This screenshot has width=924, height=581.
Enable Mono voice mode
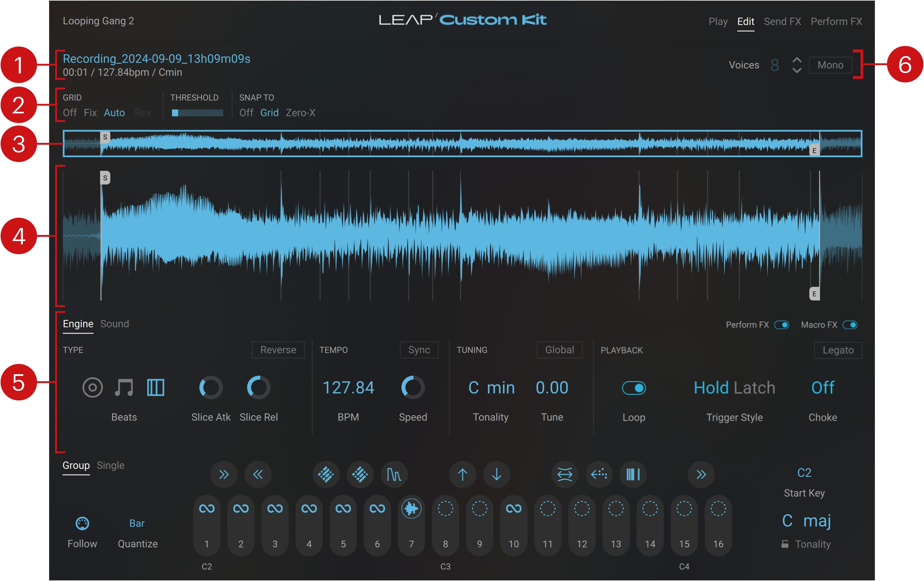[x=830, y=65]
